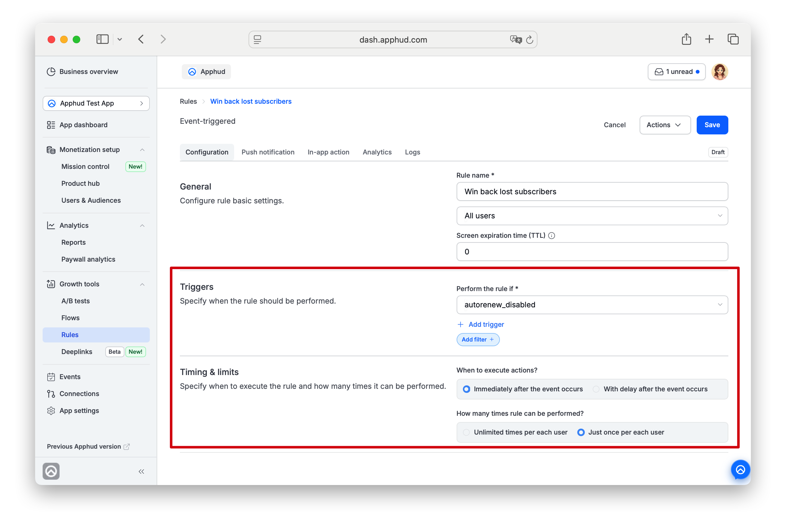Show the tab overview icon
Image resolution: width=786 pixels, height=532 pixels.
pyautogui.click(x=733, y=39)
